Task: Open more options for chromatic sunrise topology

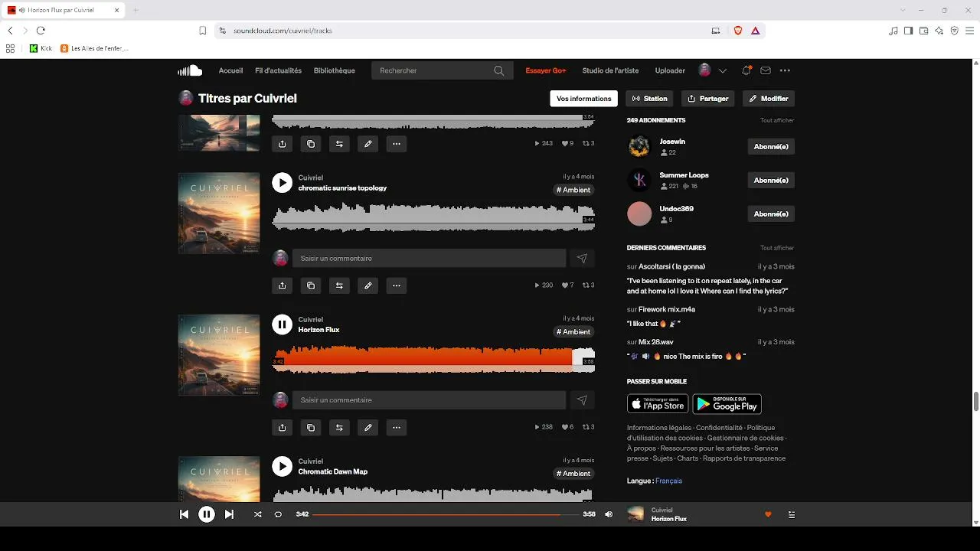Action: tap(397, 285)
